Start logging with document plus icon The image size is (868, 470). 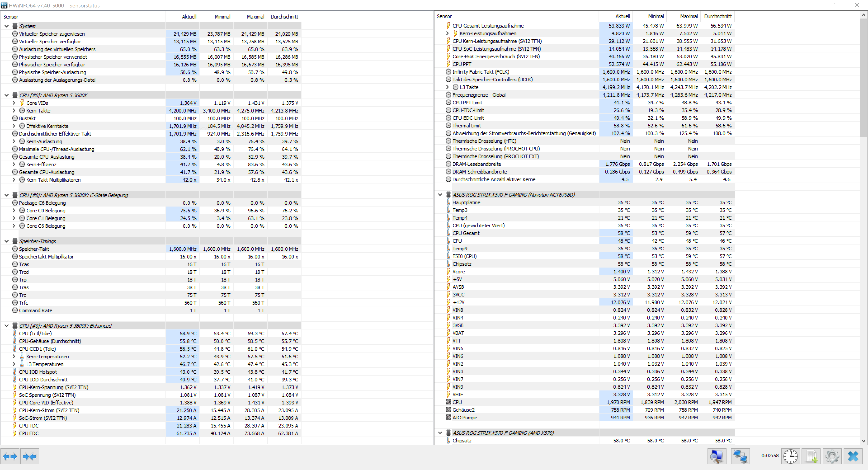(x=811, y=456)
